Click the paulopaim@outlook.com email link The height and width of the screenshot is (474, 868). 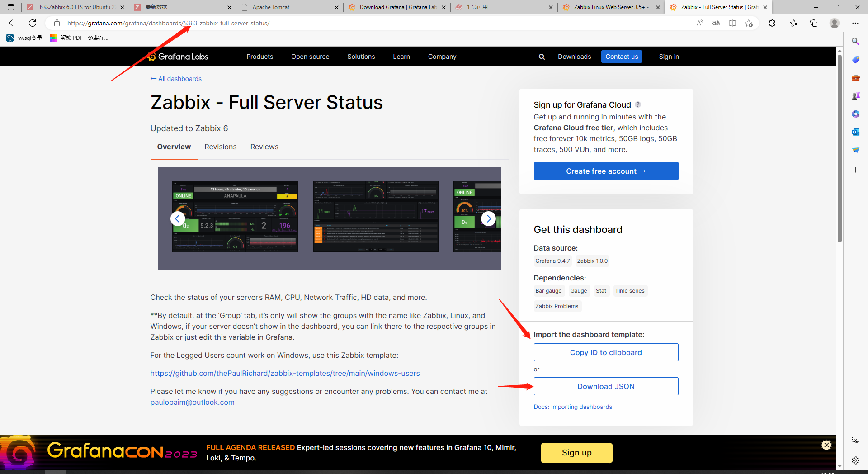tap(192, 403)
